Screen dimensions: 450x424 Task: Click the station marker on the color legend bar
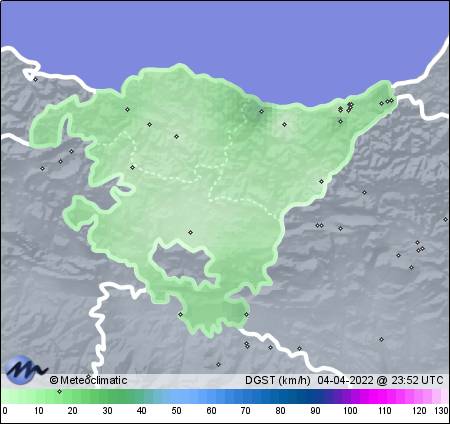tap(59, 391)
